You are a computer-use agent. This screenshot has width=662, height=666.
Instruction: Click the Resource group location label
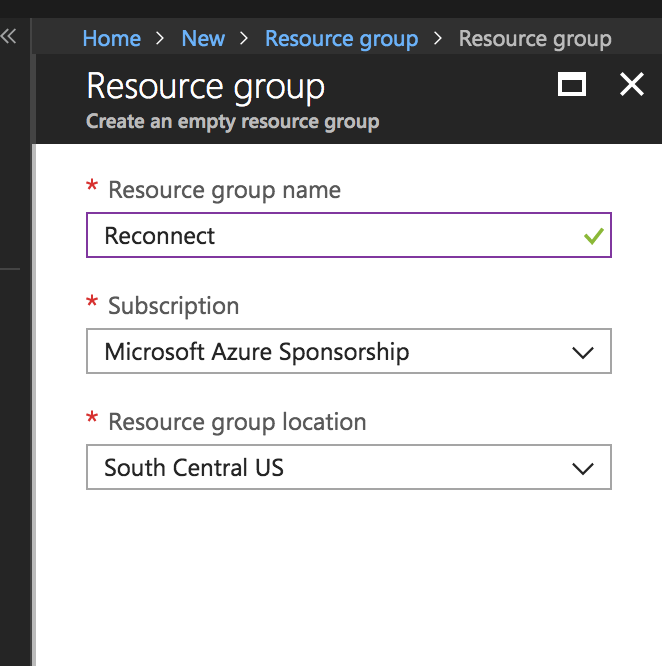tap(237, 422)
